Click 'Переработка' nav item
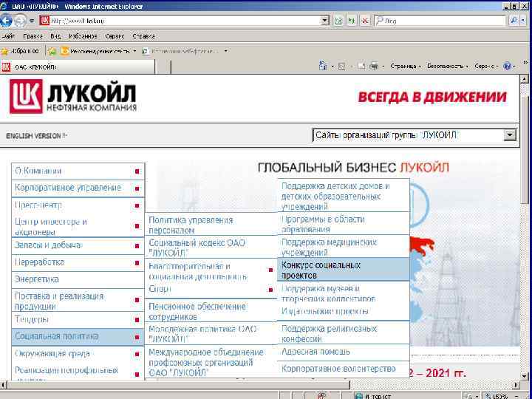Image resolution: width=532 pixels, height=399 pixels. point(78,262)
